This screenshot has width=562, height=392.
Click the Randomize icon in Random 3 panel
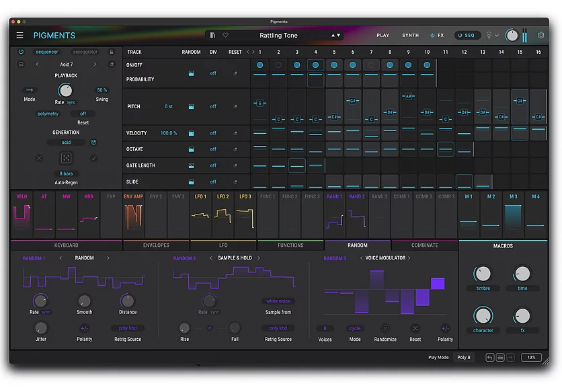385,328
